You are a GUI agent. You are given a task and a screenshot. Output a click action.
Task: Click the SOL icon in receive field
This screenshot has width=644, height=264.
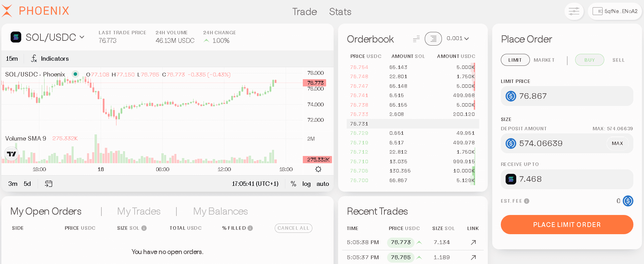[511, 179]
